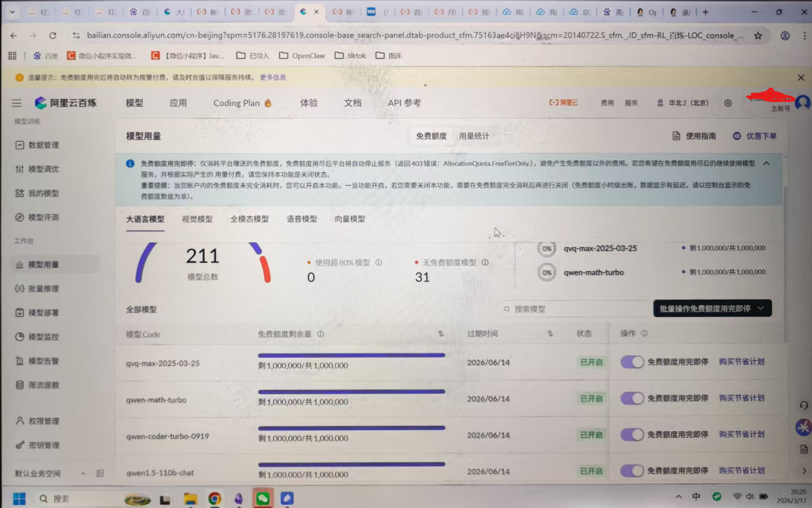Open the 华北2（北京）region selector
This screenshot has width=812, height=508.
[683, 103]
